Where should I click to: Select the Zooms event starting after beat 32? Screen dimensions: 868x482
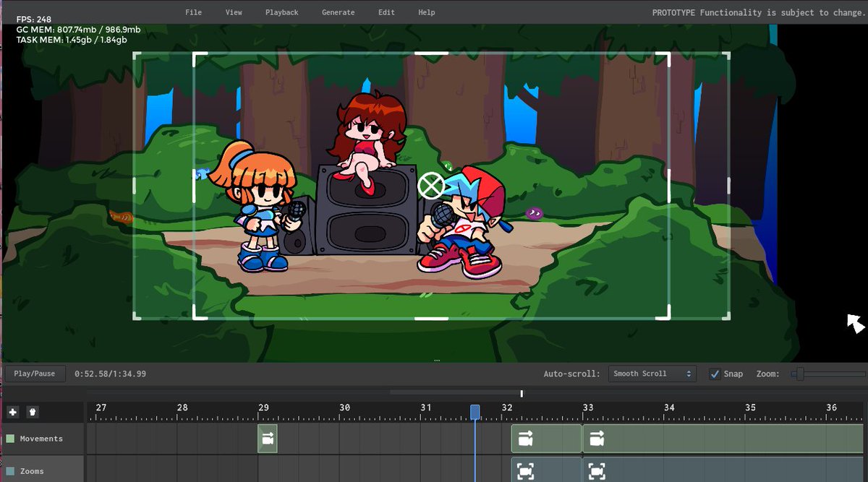coord(546,470)
